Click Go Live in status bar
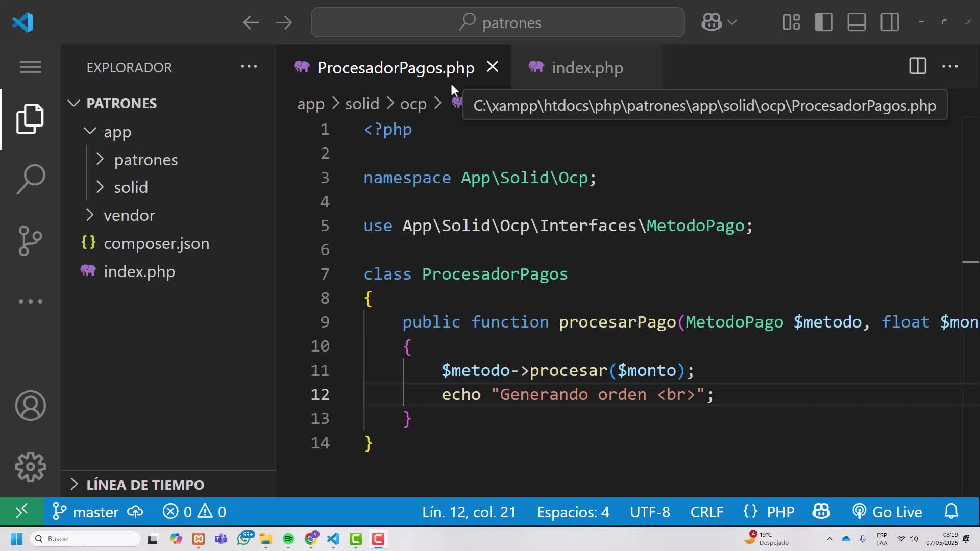 click(887, 511)
